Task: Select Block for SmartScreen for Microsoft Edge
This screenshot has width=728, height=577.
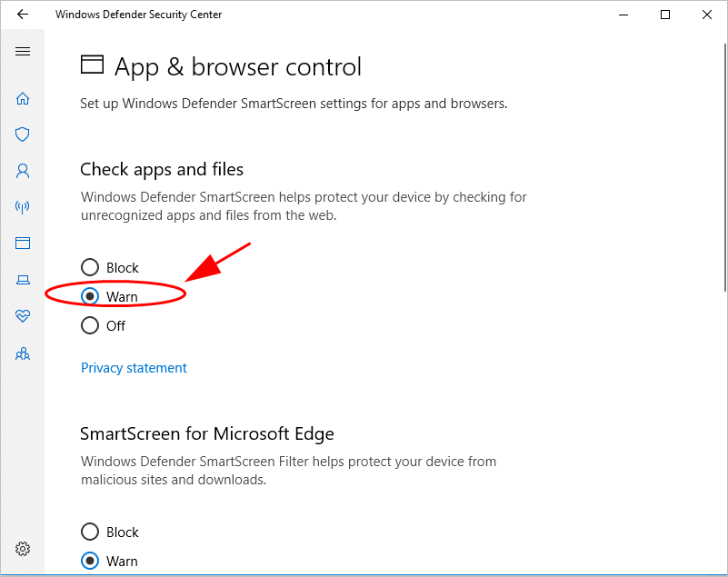Action: 90,532
